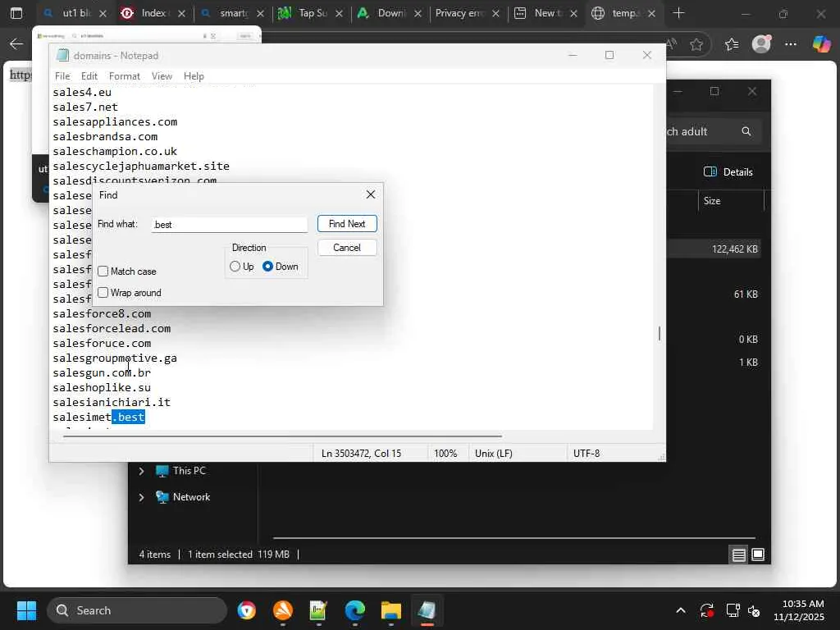Cancel the Find dialog

pyautogui.click(x=347, y=248)
